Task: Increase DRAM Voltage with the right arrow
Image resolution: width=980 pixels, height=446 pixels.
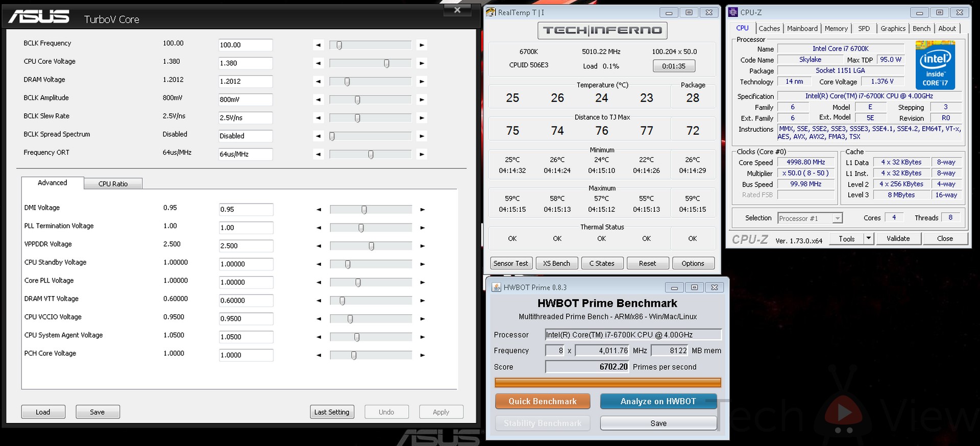Action: (422, 81)
